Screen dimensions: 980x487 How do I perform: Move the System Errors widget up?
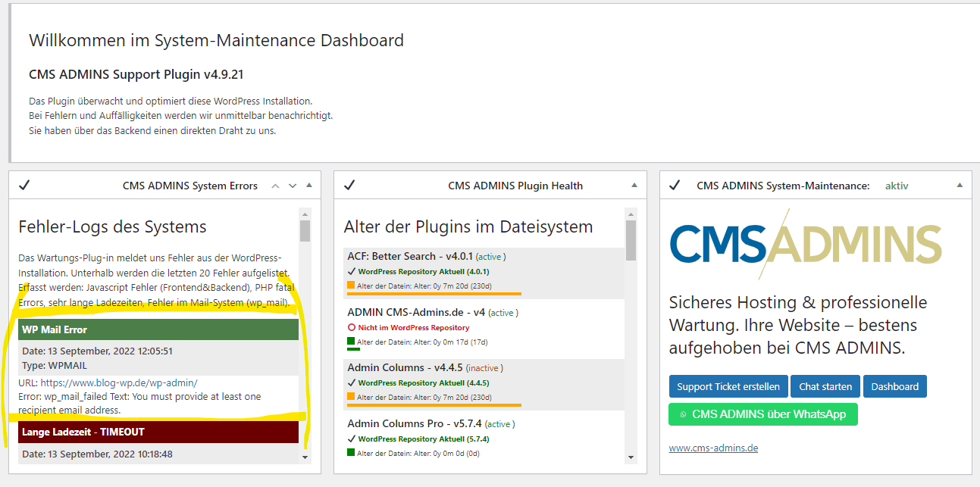click(x=275, y=186)
